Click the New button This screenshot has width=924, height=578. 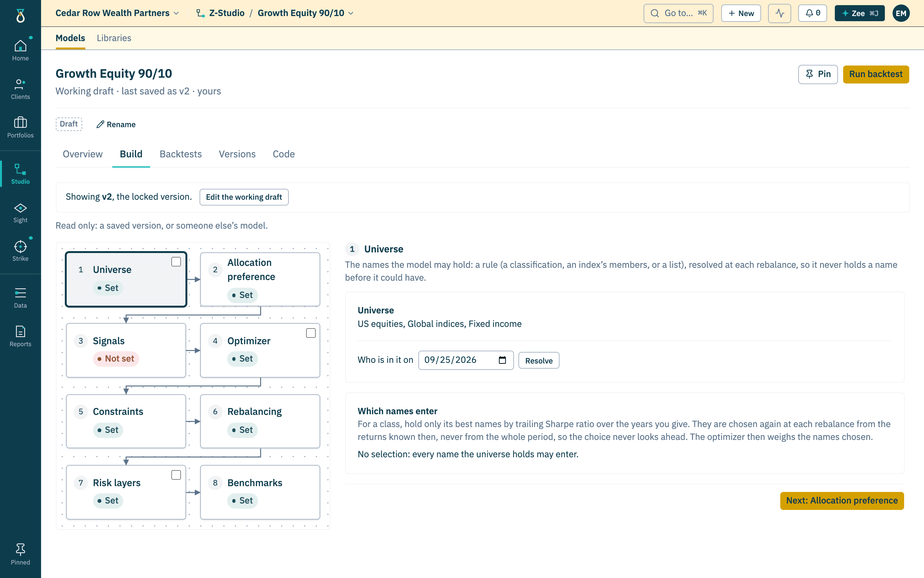coord(741,13)
